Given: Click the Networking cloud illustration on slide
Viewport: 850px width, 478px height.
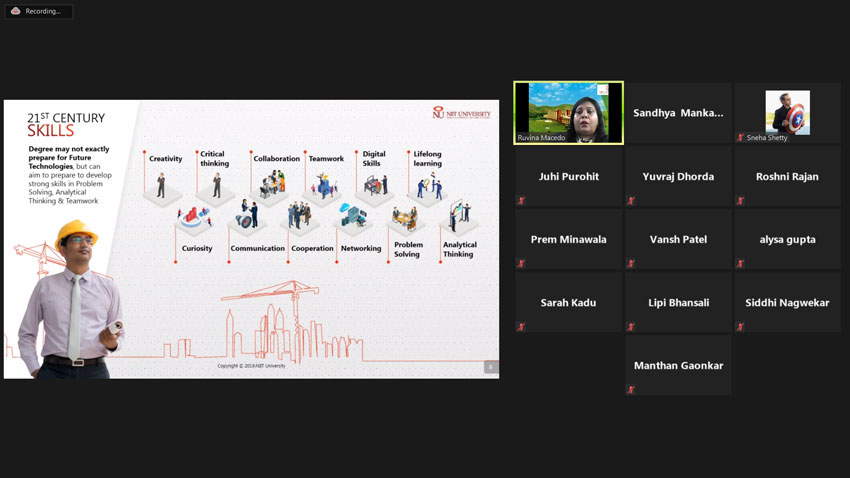Looking at the screenshot, I should click(352, 216).
